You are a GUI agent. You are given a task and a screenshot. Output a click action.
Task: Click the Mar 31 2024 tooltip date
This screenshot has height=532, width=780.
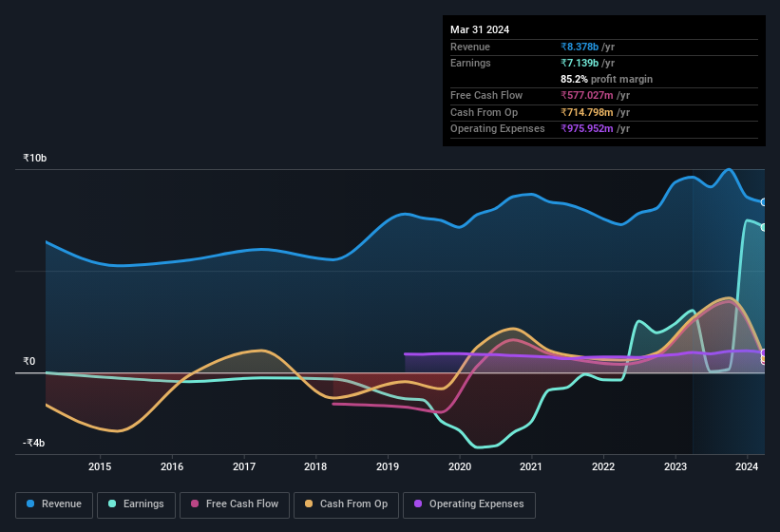click(480, 29)
